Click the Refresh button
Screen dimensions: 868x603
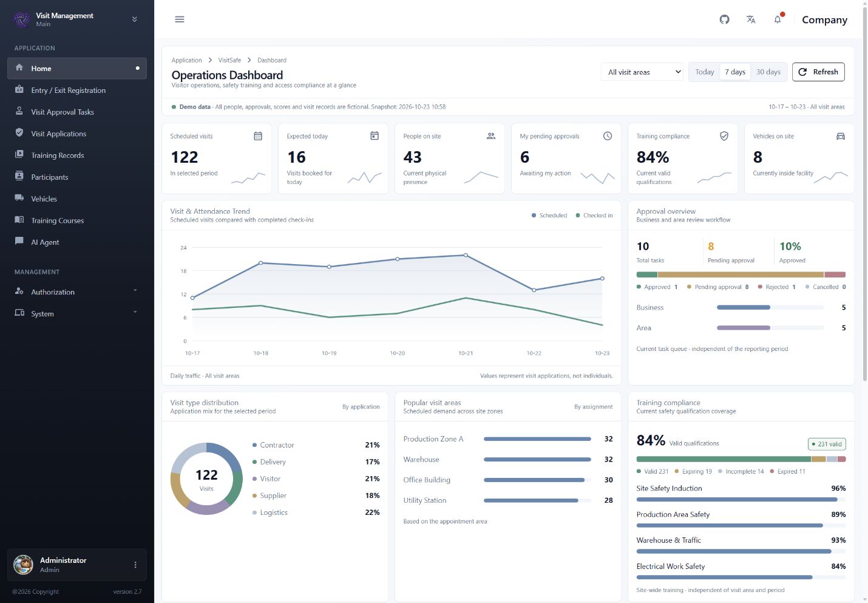pyautogui.click(x=818, y=72)
